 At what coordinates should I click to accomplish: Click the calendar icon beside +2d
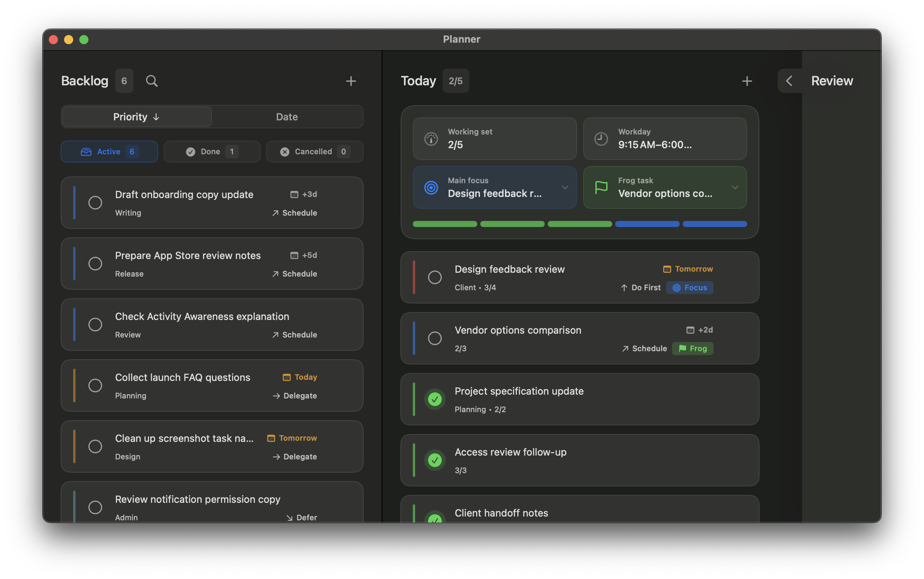(x=690, y=330)
